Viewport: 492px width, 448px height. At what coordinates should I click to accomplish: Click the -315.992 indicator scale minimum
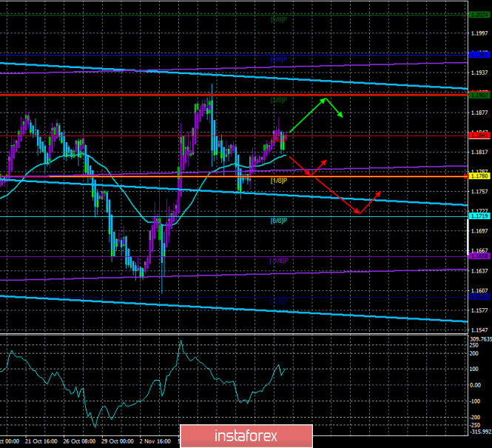[x=480, y=432]
